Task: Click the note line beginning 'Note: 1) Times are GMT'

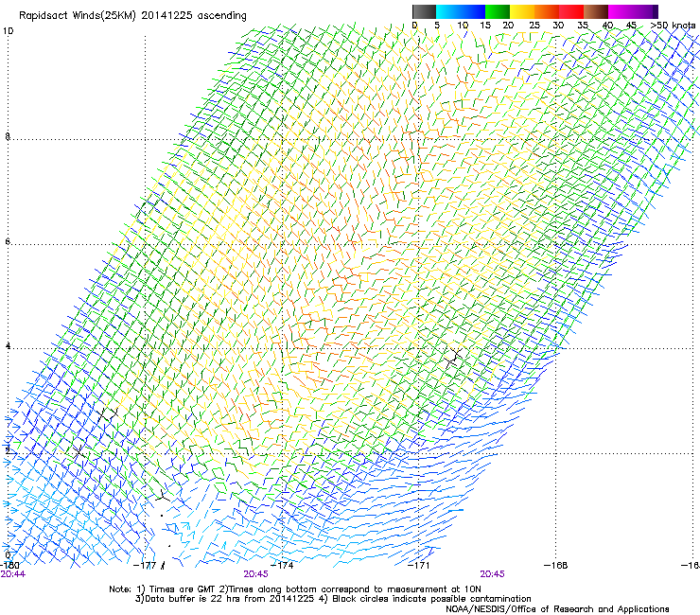Action: pyautogui.click(x=295, y=589)
